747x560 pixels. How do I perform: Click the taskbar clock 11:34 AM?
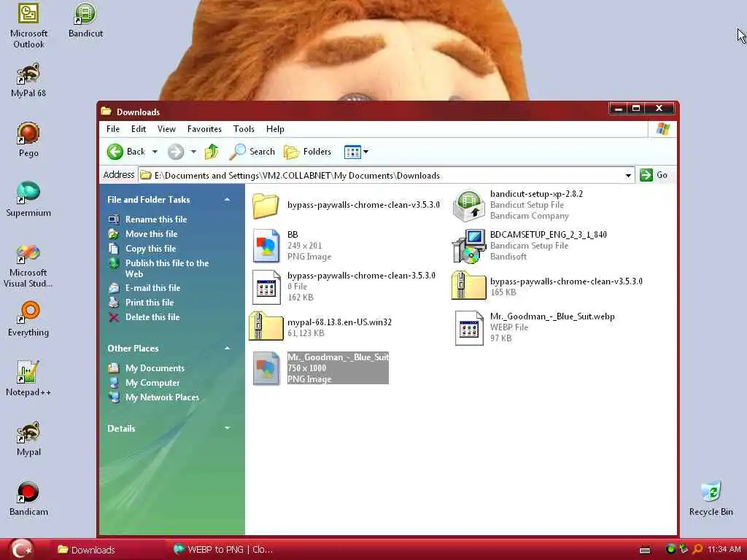pos(724,550)
